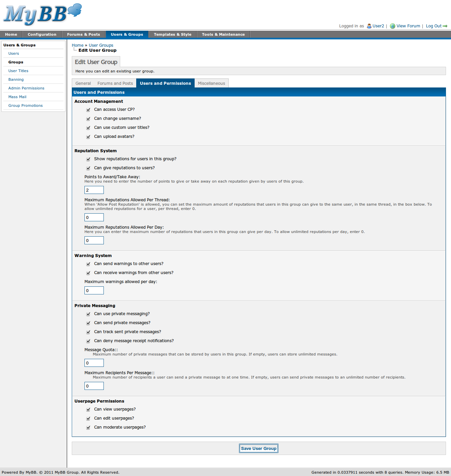Click Maximum Reputations Allowed Per Day field
The image size is (451, 476).
pos(94,240)
